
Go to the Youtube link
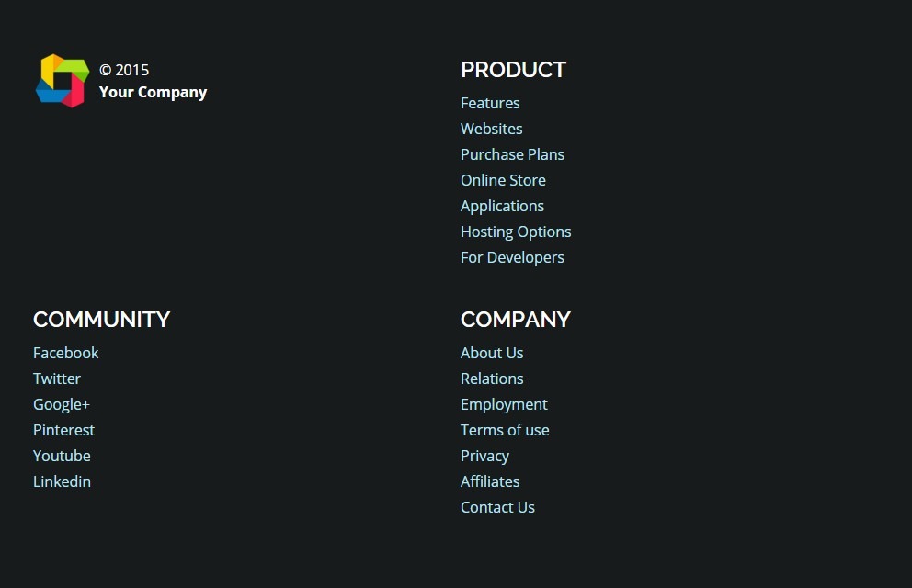pos(62,456)
